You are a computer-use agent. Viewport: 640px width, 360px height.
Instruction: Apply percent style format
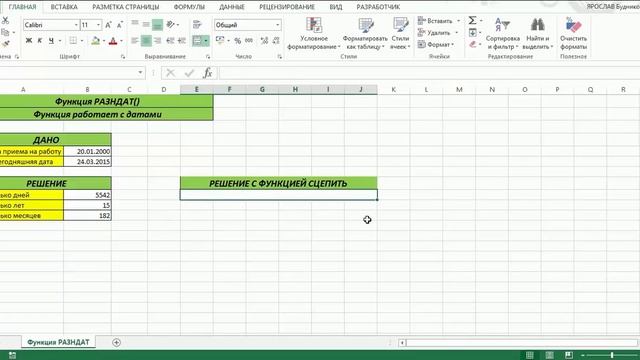click(x=238, y=40)
